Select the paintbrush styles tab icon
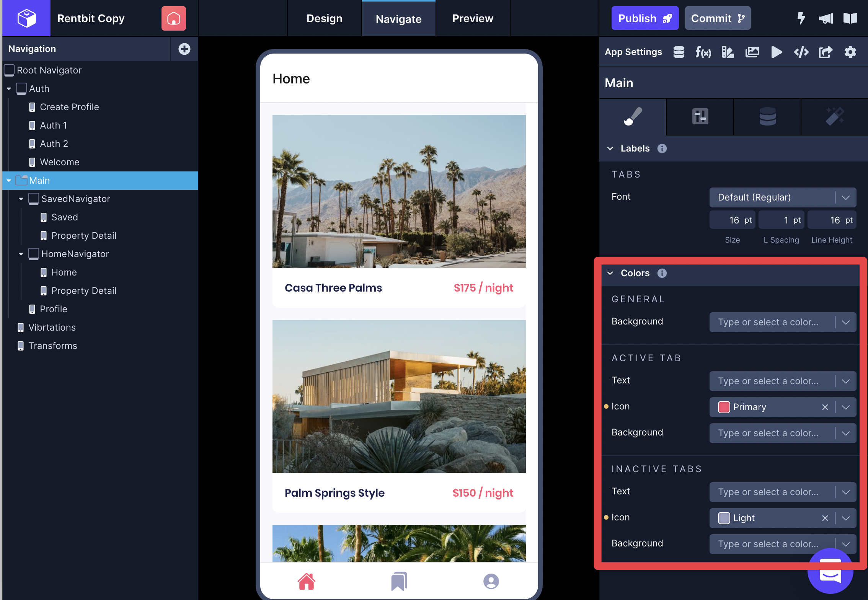The height and width of the screenshot is (600, 868). click(x=633, y=116)
